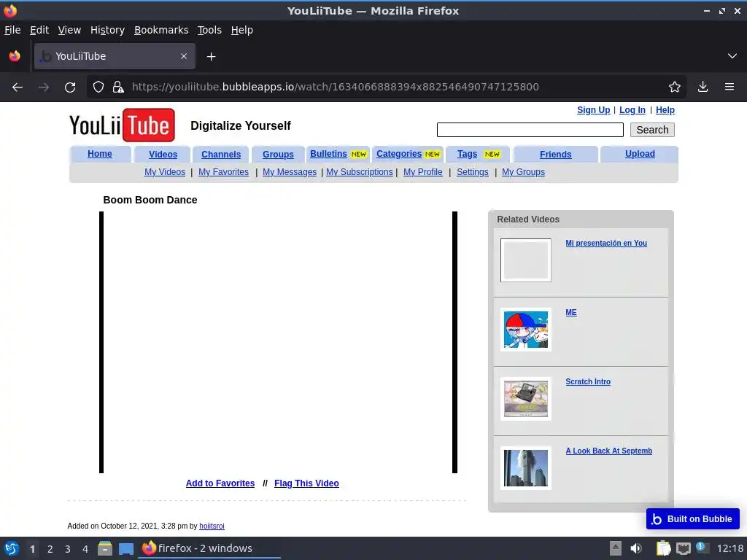Click the browser back arrow
Image resolution: width=747 pixels, height=560 pixels.
pos(18,87)
